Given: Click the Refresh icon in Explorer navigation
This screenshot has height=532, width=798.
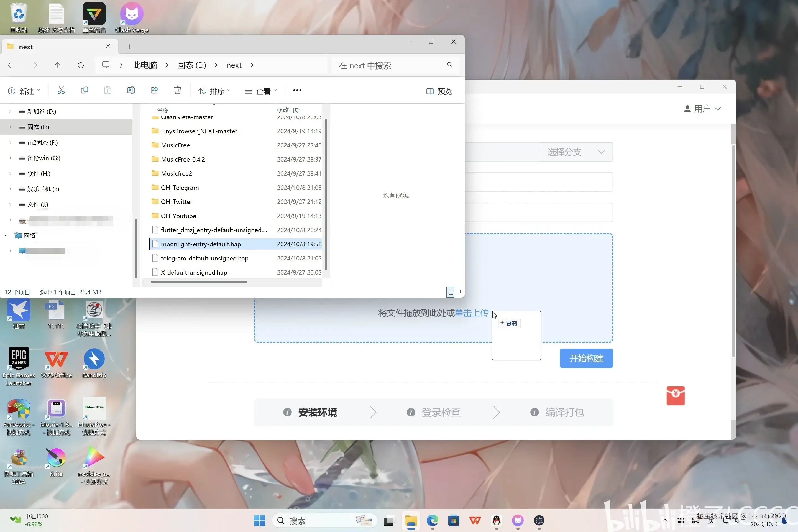Looking at the screenshot, I should [x=81, y=65].
